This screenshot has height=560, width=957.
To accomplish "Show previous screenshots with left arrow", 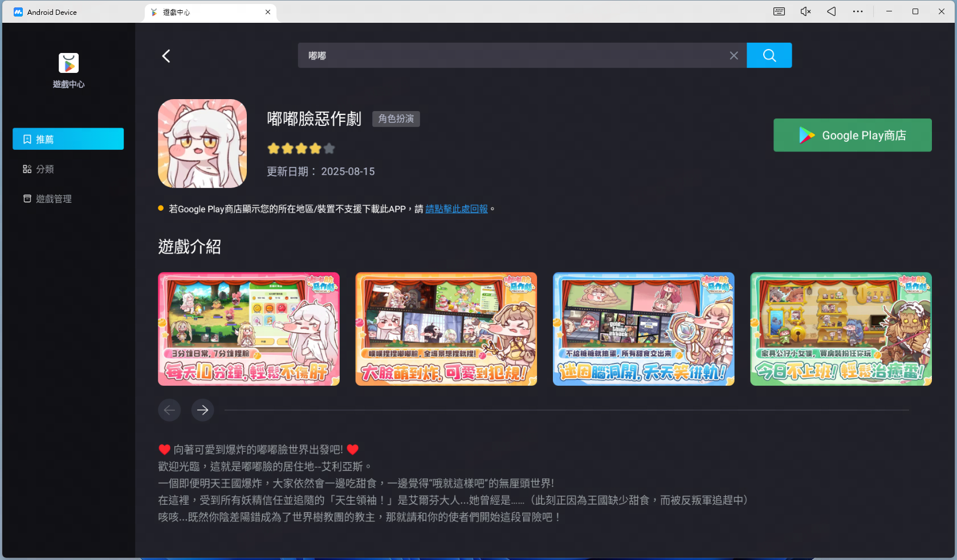I will pyautogui.click(x=169, y=410).
